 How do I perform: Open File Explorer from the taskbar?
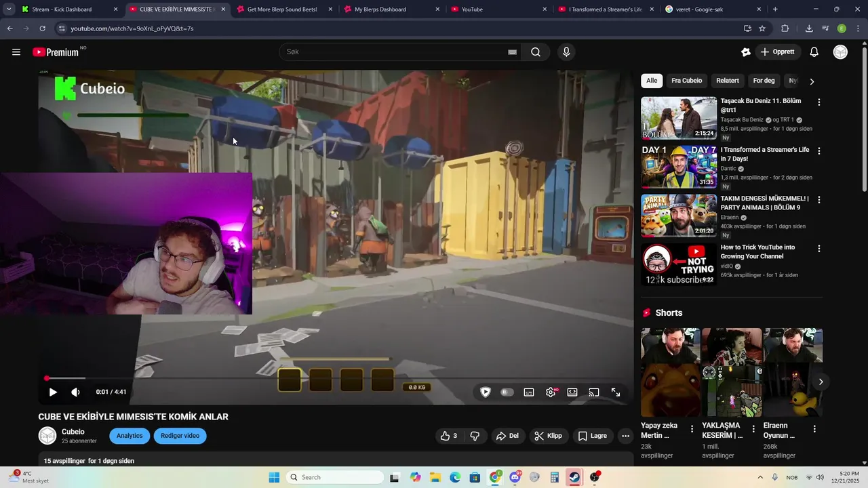(x=435, y=477)
